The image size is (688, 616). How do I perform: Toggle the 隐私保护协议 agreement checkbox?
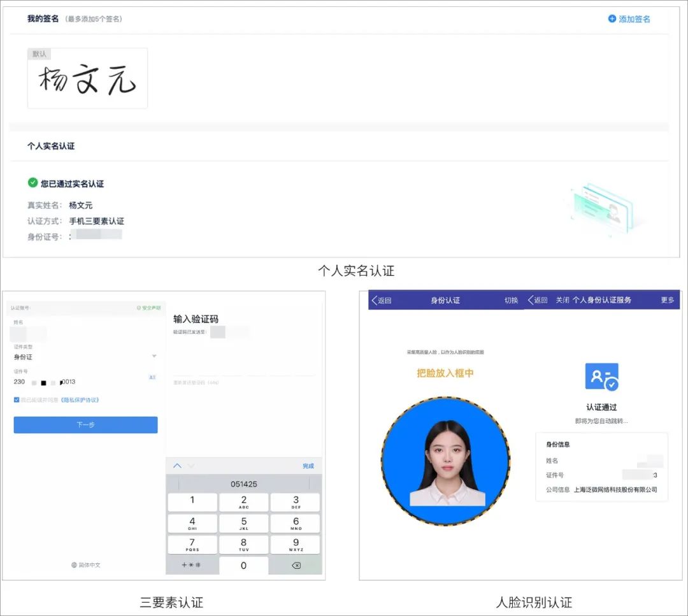tap(17, 400)
